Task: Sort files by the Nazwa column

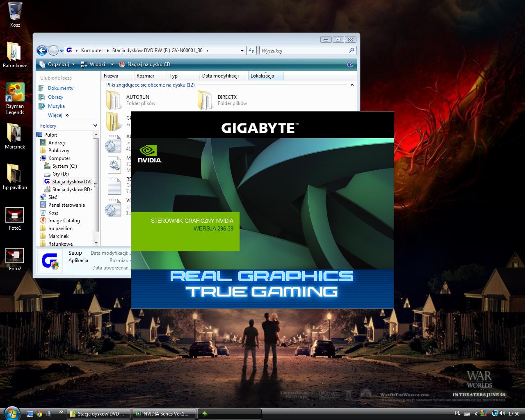Action: [x=118, y=76]
